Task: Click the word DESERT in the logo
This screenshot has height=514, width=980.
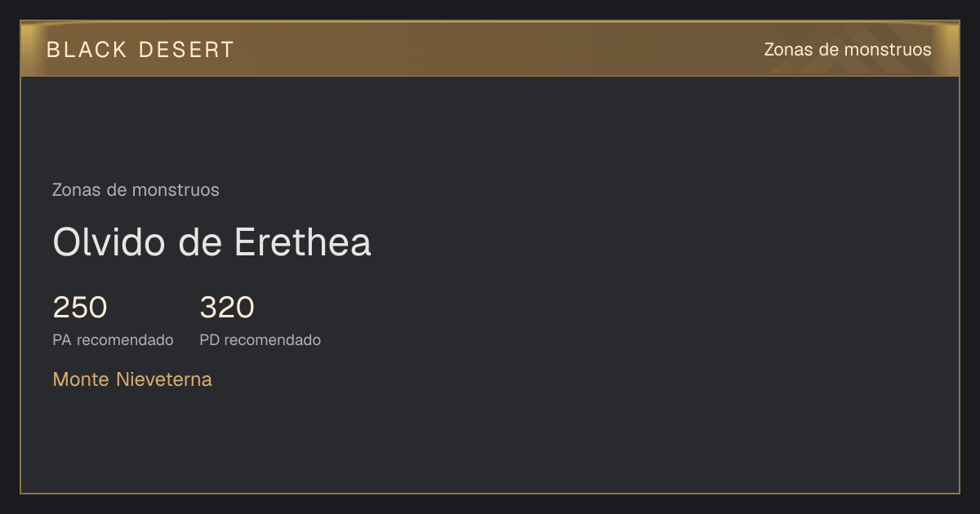Action: pyautogui.click(x=186, y=50)
